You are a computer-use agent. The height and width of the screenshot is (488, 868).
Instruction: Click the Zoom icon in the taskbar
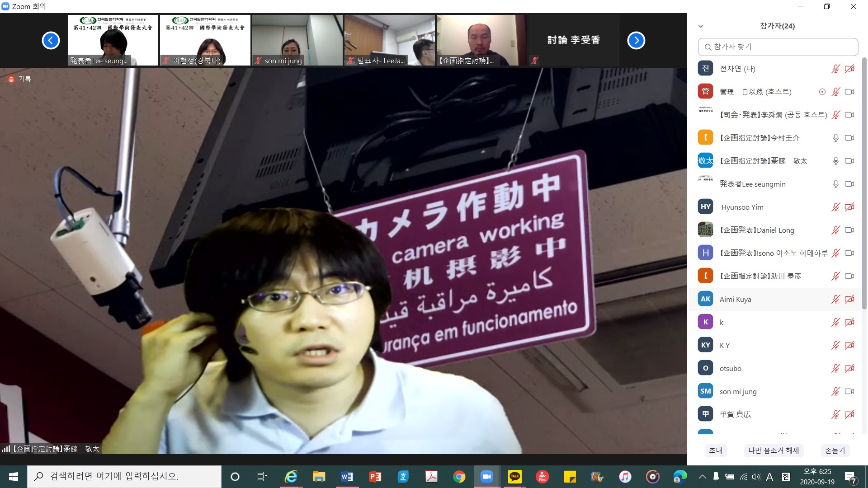[x=486, y=476]
